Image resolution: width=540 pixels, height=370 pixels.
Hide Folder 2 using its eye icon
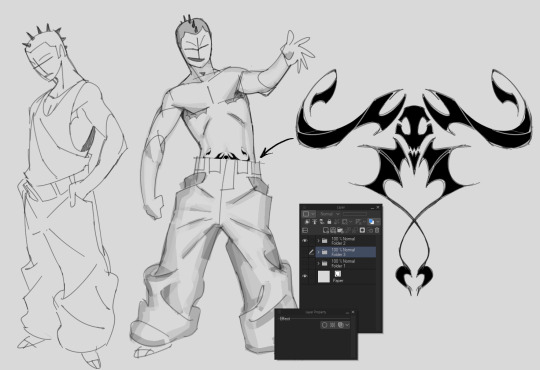pyautogui.click(x=305, y=240)
